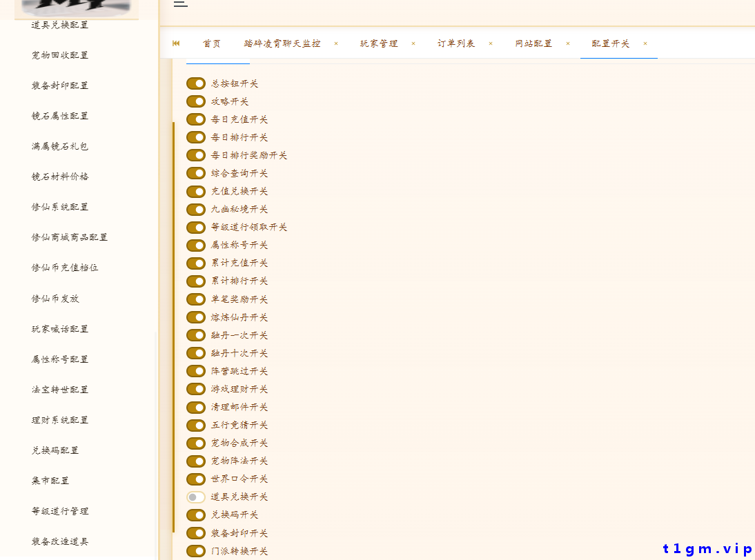Turn off the 宠物合成开关 switch
The image size is (755, 560).
[195, 443]
